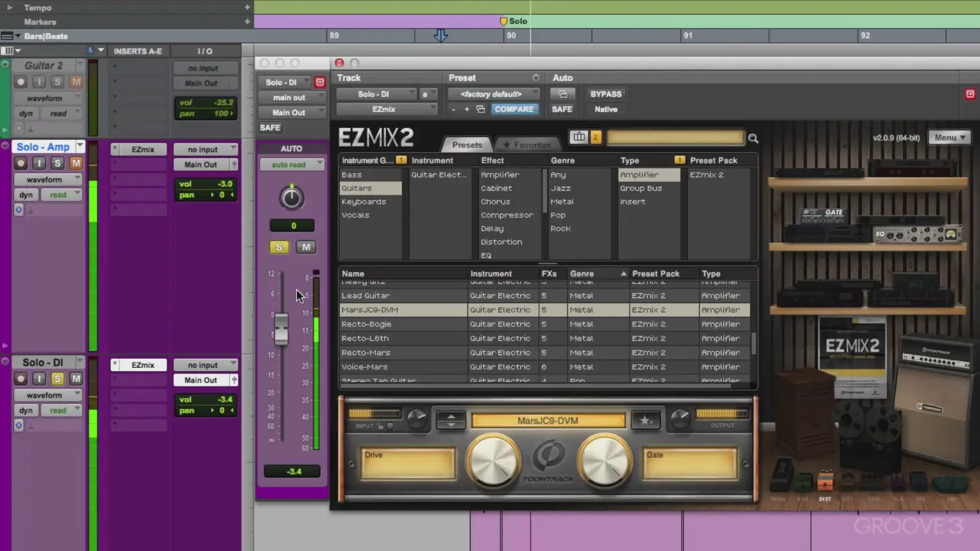Click the input lock icon near INPUT
This screenshot has width=980, height=551.
(380, 426)
